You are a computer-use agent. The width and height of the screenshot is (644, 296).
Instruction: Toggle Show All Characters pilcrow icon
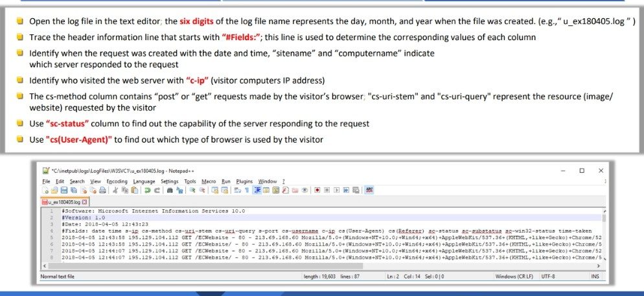coord(247,190)
